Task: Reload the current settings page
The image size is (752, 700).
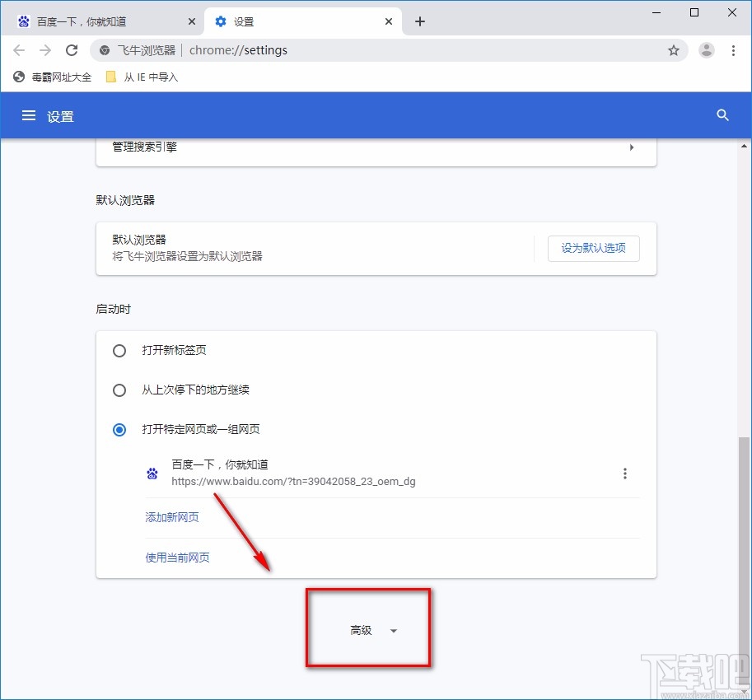Action: point(72,50)
